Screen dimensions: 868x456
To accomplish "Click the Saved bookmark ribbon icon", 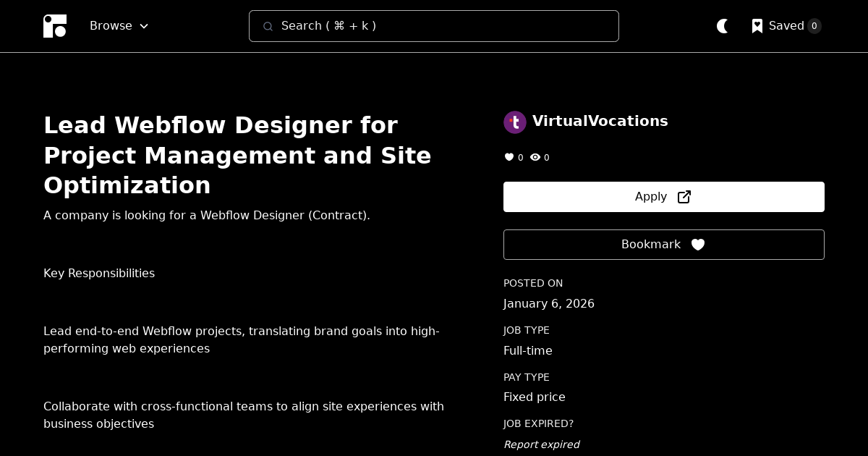I will tap(757, 26).
